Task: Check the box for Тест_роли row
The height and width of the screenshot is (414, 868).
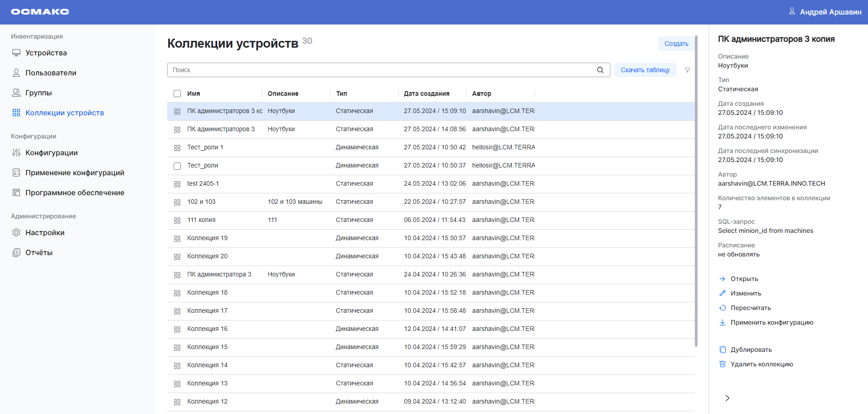Action: pos(177,166)
